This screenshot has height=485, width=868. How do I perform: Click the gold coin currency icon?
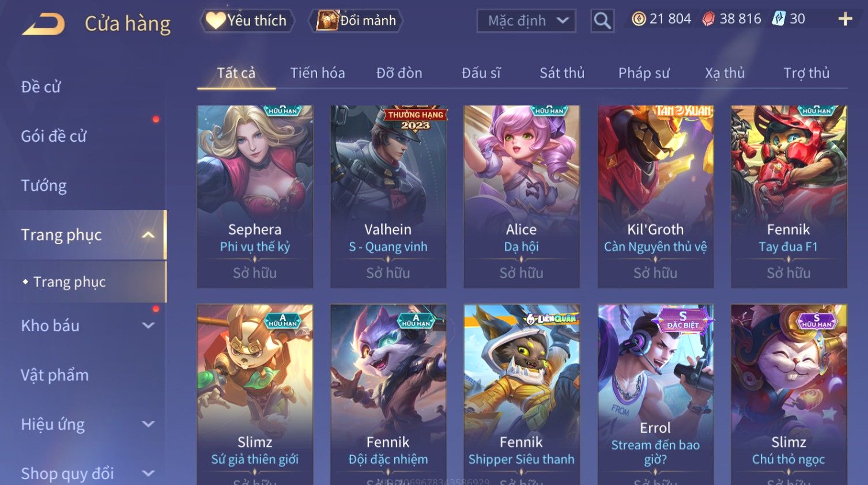(639, 19)
